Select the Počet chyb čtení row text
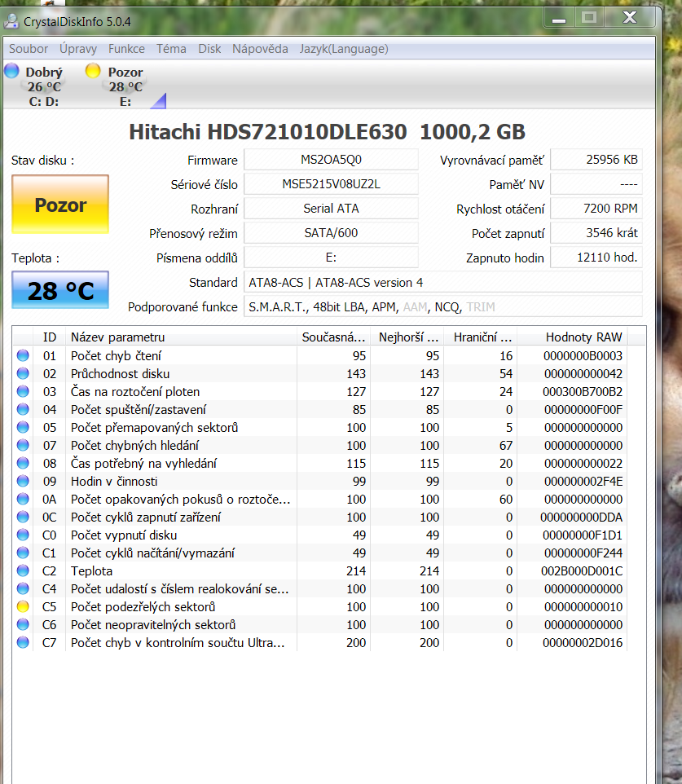Viewport: 682px width, 784px height. pyautogui.click(x=116, y=355)
